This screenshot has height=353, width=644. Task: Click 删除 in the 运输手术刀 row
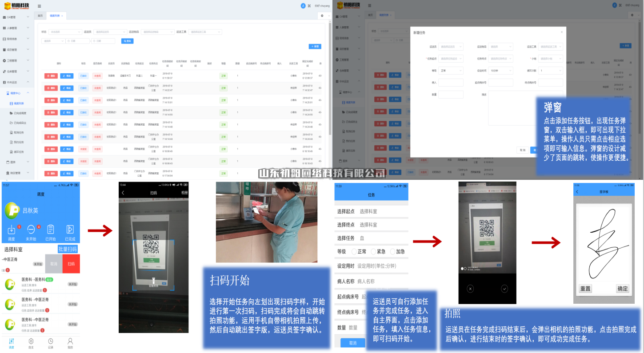tap(51, 76)
